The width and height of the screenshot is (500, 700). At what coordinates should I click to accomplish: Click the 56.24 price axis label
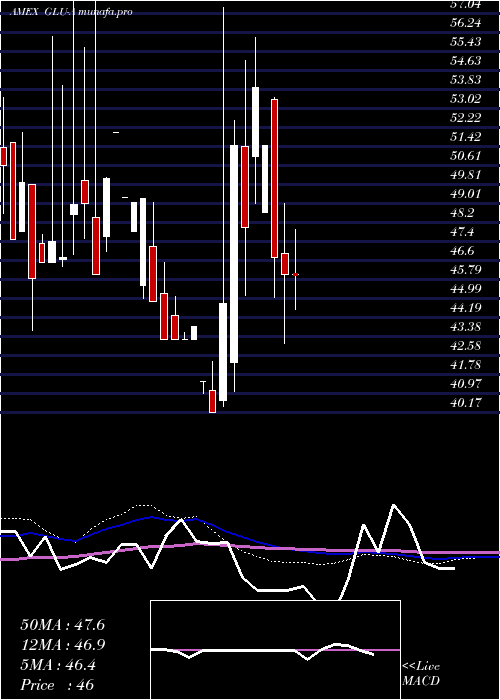tap(465, 23)
